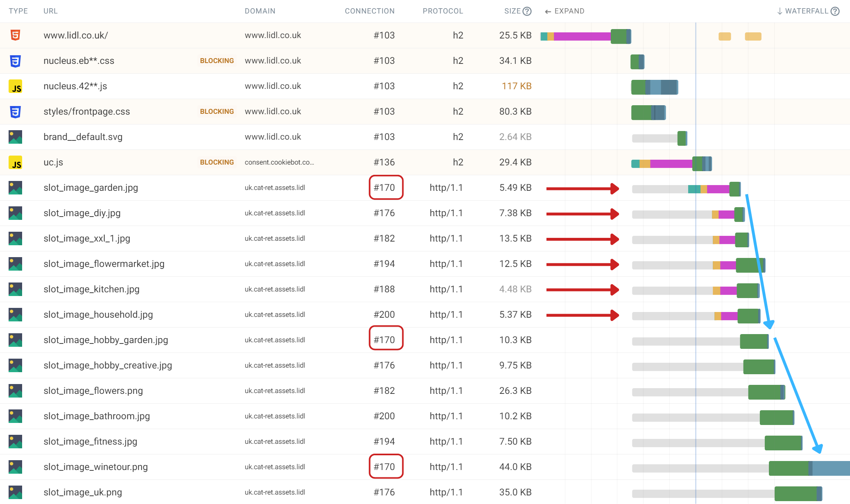The width and height of the screenshot is (850, 504).
Task: Click the slot_image_fitness.jpg file name
Action: click(91, 441)
